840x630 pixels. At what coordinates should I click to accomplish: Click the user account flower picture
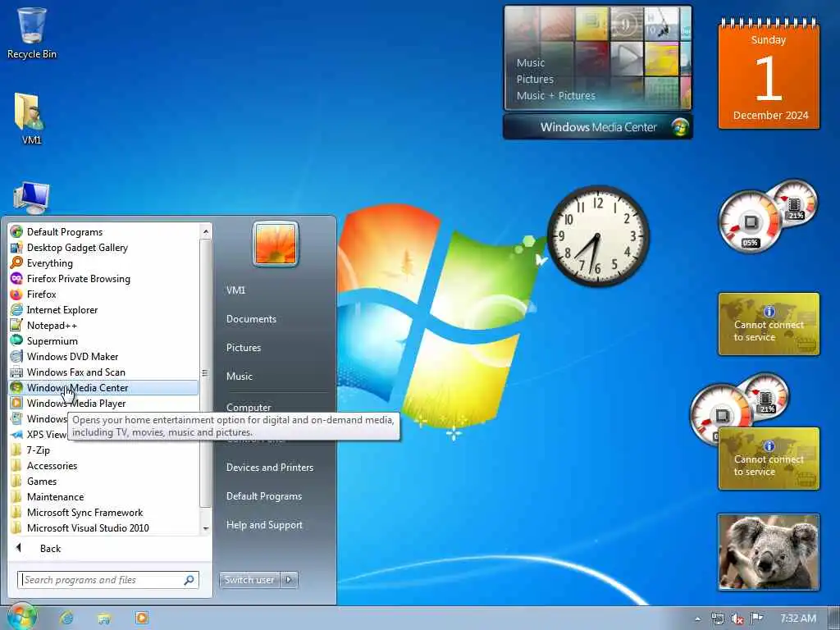276,244
